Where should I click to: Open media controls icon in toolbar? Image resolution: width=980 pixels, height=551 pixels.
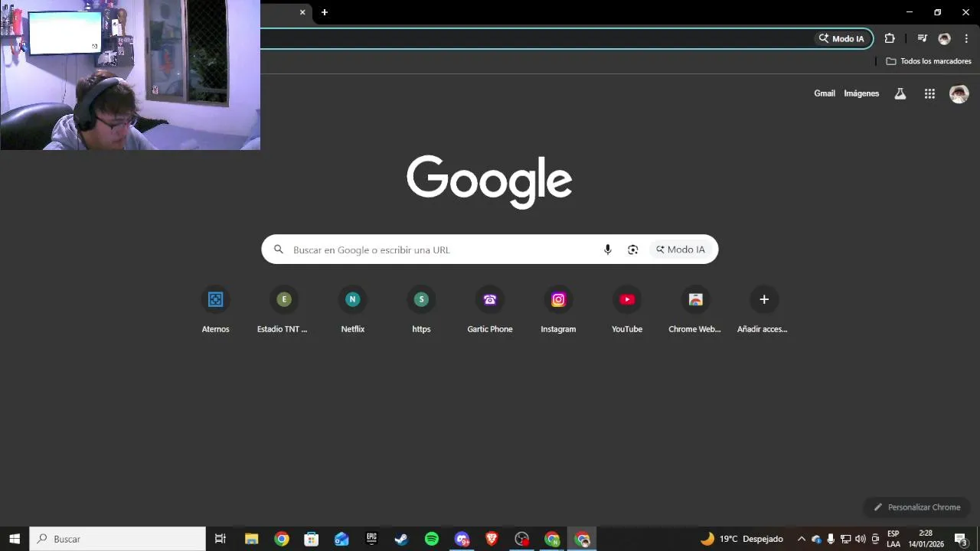923,38
